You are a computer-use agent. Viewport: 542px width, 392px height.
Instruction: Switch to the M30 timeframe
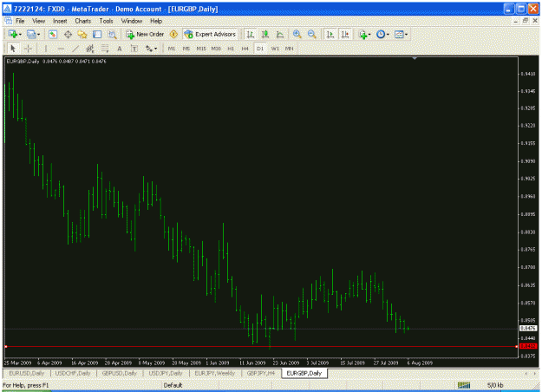(216, 49)
